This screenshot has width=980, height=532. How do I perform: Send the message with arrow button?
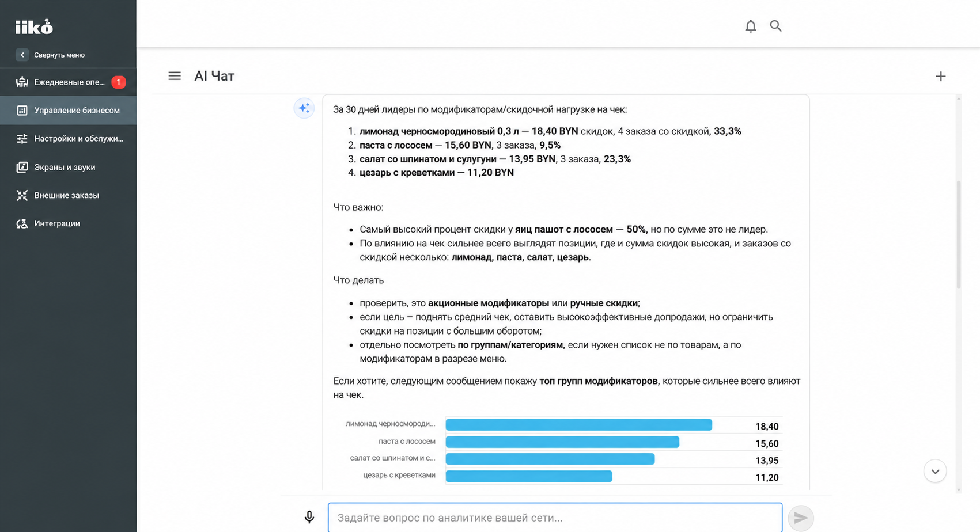point(801,518)
